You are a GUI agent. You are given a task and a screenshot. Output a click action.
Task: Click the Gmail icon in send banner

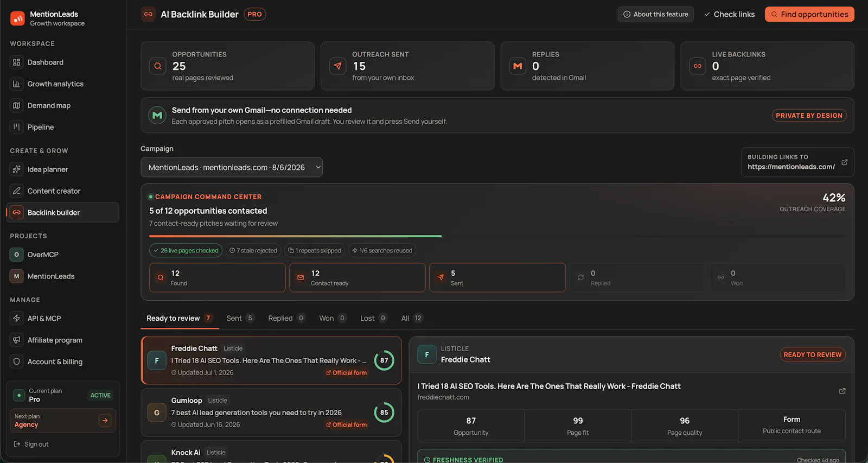(157, 115)
